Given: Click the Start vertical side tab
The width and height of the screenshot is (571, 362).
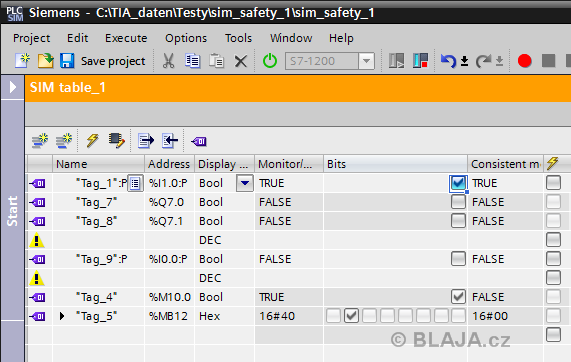Looking at the screenshot, I should click(x=12, y=211).
